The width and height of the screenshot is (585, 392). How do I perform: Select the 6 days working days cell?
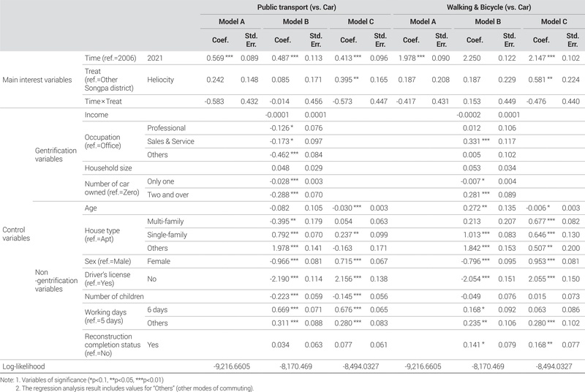(157, 310)
